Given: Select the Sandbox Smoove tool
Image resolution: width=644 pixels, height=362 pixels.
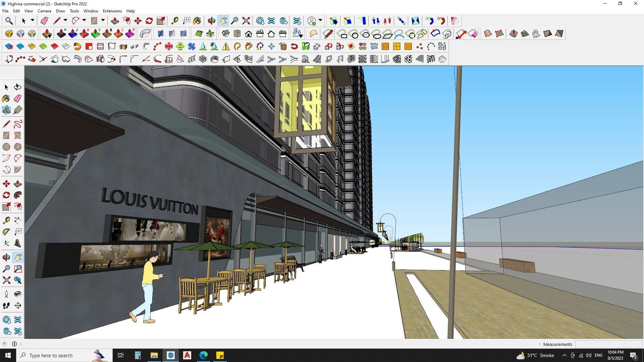Looking at the screenshot, I should click(x=514, y=34).
